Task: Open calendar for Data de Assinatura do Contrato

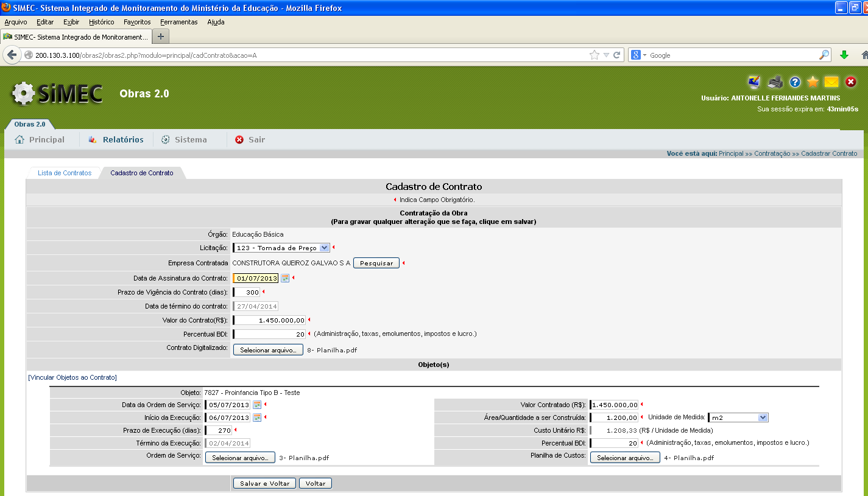Action: tap(285, 278)
